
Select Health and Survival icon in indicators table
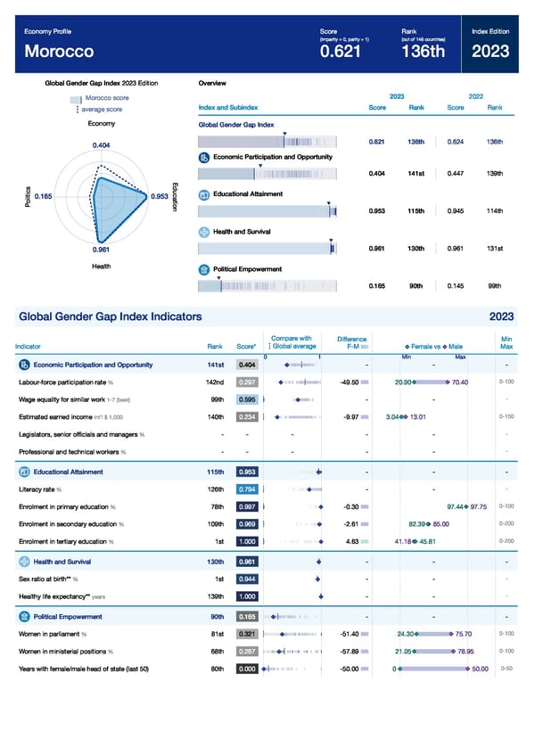[23, 561]
